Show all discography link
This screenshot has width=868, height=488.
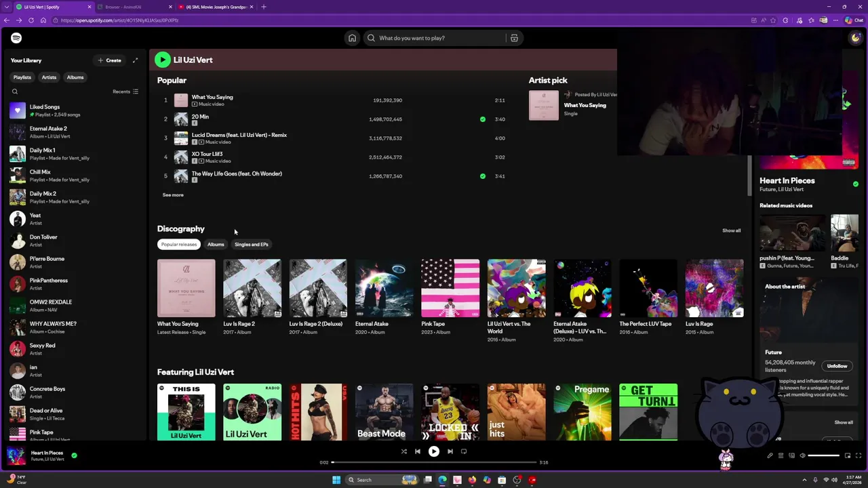point(731,230)
